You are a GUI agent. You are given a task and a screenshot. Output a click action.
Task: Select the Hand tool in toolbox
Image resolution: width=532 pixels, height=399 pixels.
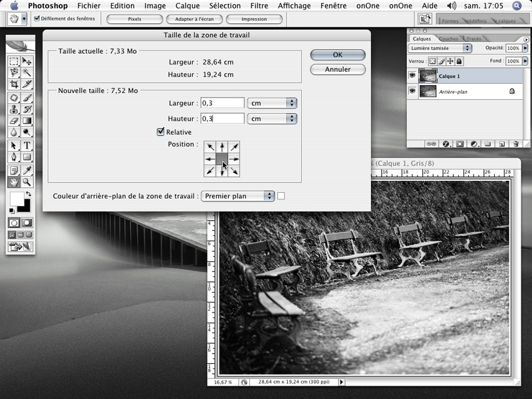14,182
